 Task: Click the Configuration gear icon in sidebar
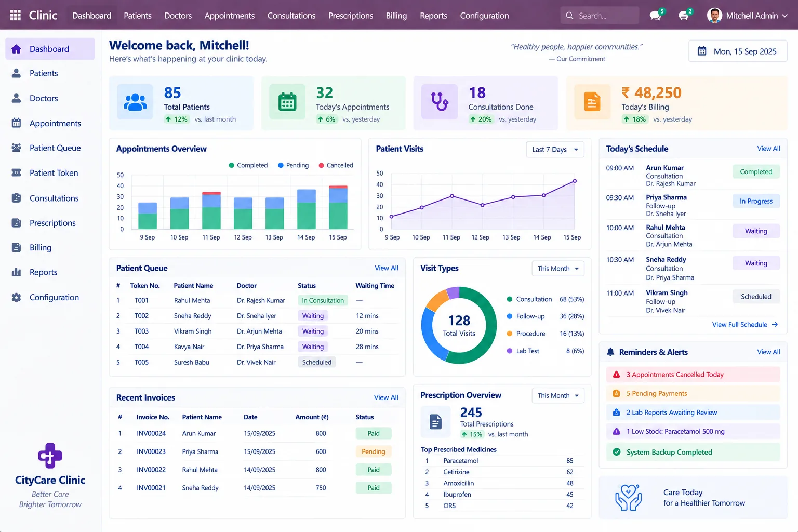click(16, 297)
